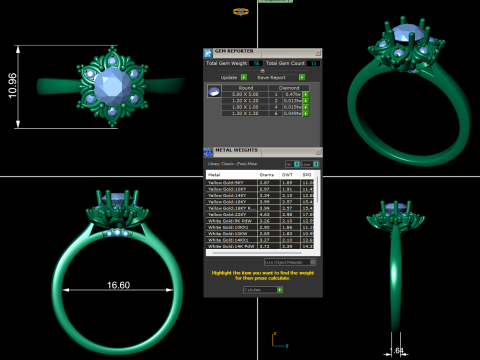
Task: Click the green arrow next to Calculate
Action: [280, 290]
